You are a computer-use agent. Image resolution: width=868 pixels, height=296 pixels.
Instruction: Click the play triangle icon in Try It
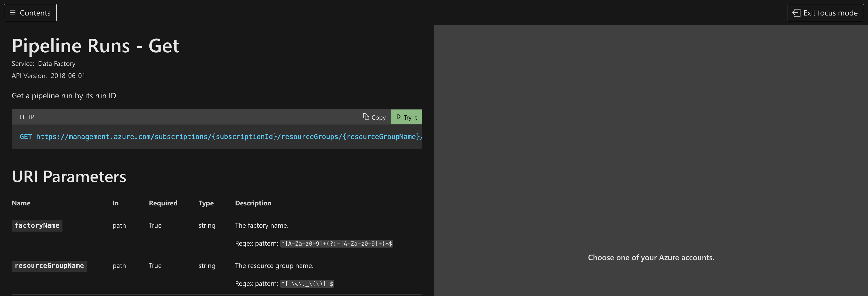(x=399, y=117)
